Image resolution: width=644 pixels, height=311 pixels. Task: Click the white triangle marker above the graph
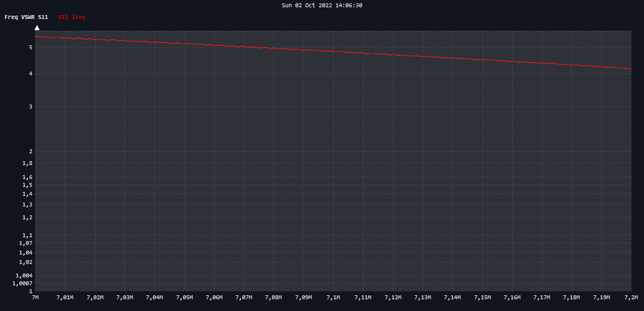(x=37, y=27)
